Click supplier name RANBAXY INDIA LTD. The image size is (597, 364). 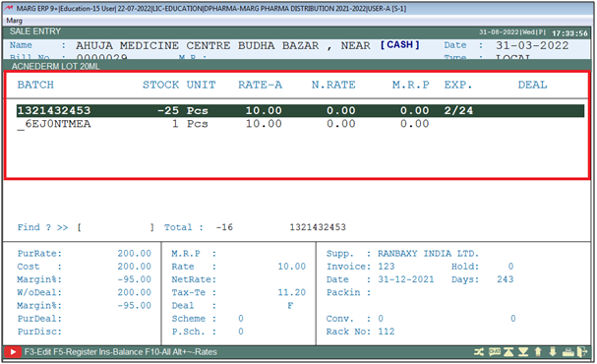428,254
